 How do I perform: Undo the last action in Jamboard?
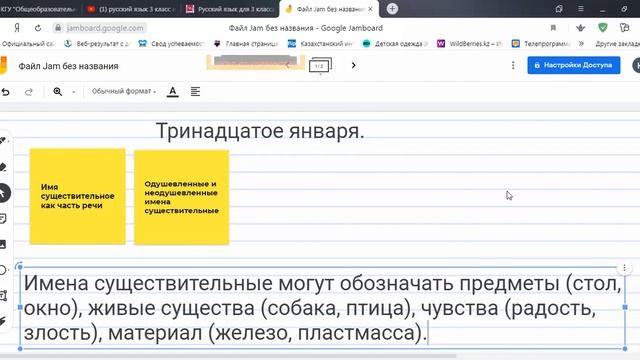(x=5, y=92)
